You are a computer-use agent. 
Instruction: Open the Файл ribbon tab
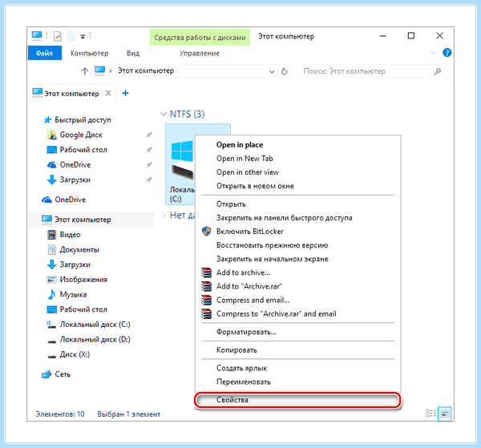point(44,53)
